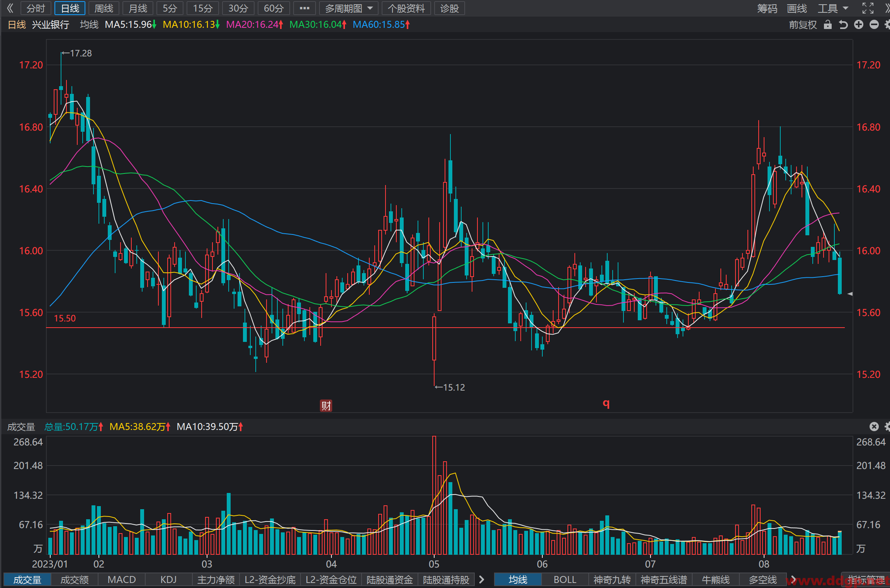Select 神奇五线谱 indicator tab
Image resolution: width=890 pixels, height=588 pixels.
coord(664,580)
